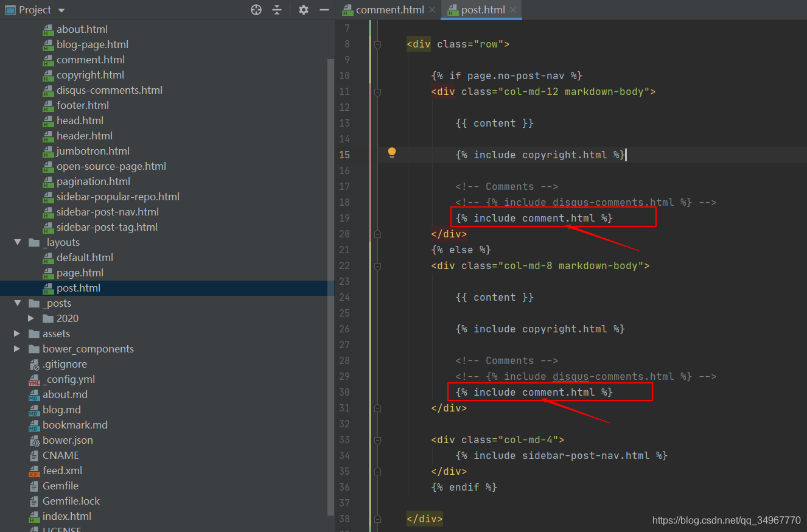Viewport: 807px width, 532px height.
Task: Select the Gemfile entry
Action: point(60,486)
